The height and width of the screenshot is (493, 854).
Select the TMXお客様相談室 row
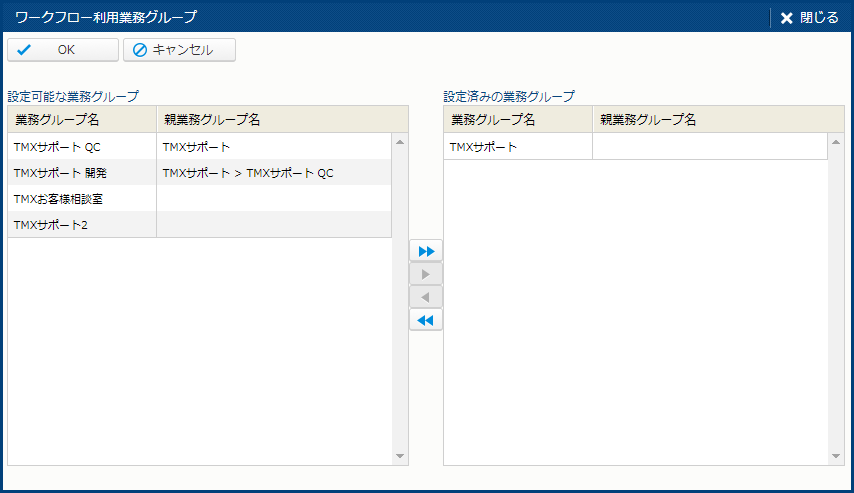tap(82, 199)
